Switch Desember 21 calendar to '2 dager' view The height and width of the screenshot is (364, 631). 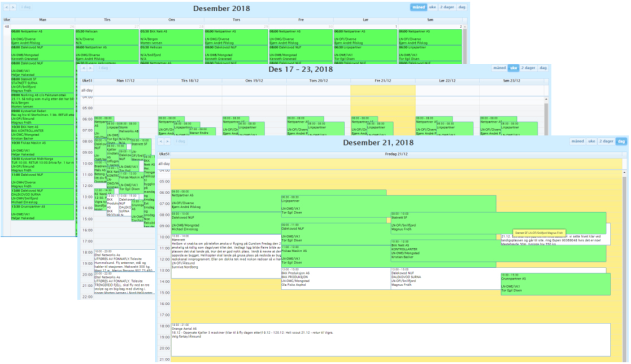pos(606,141)
